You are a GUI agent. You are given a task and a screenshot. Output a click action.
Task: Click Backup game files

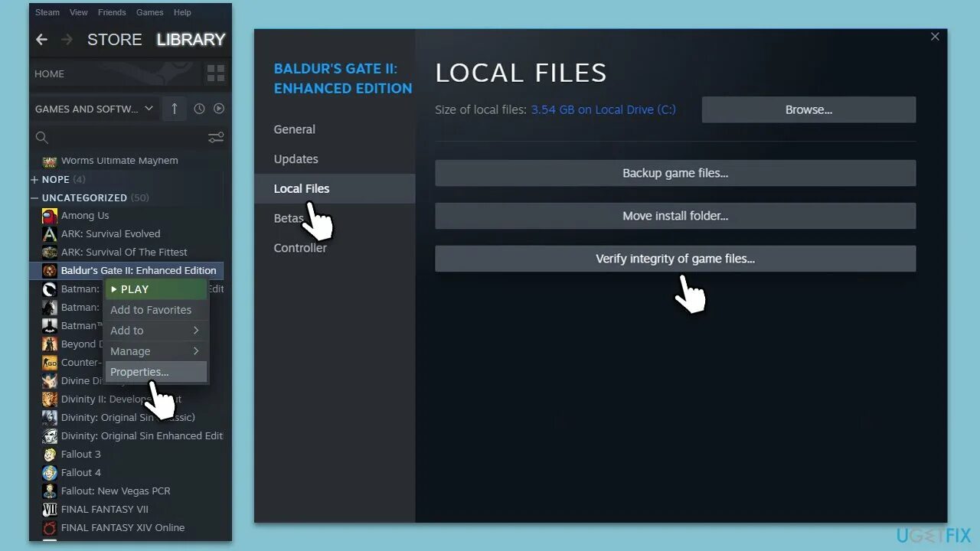click(x=675, y=173)
